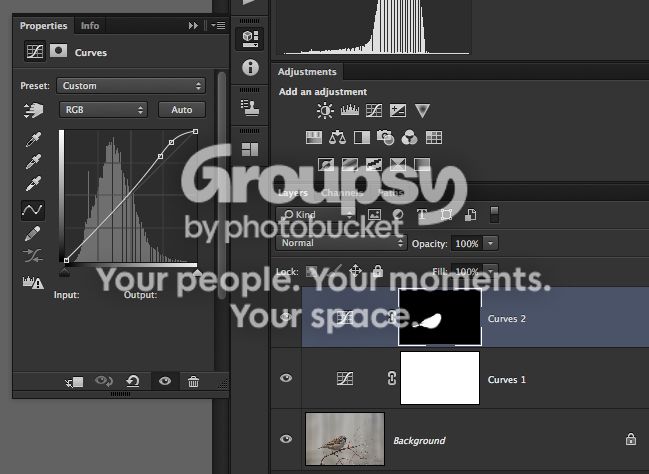Pick the gray point eyedropper
649x474 pixels.
34,161
